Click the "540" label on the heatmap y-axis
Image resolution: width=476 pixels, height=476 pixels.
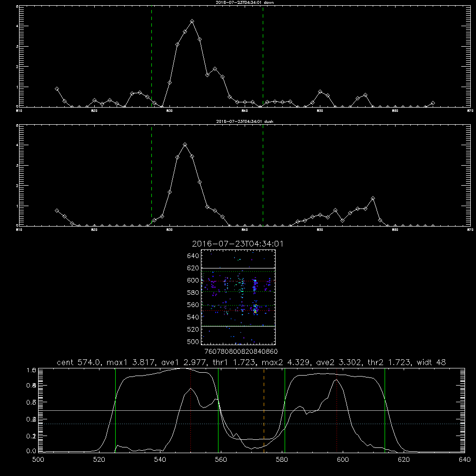click(x=193, y=317)
